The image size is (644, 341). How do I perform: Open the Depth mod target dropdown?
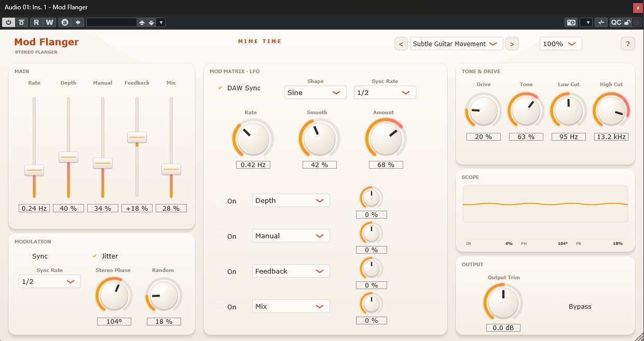coord(291,200)
